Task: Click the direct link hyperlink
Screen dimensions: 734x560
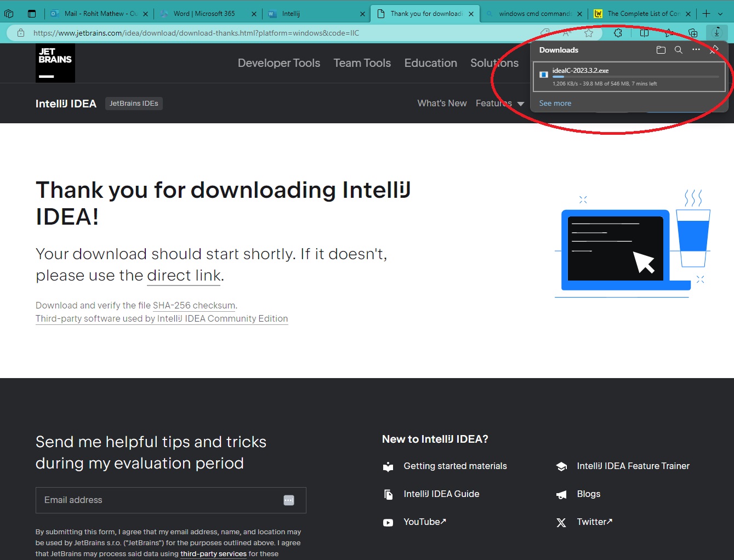Action: 184,275
